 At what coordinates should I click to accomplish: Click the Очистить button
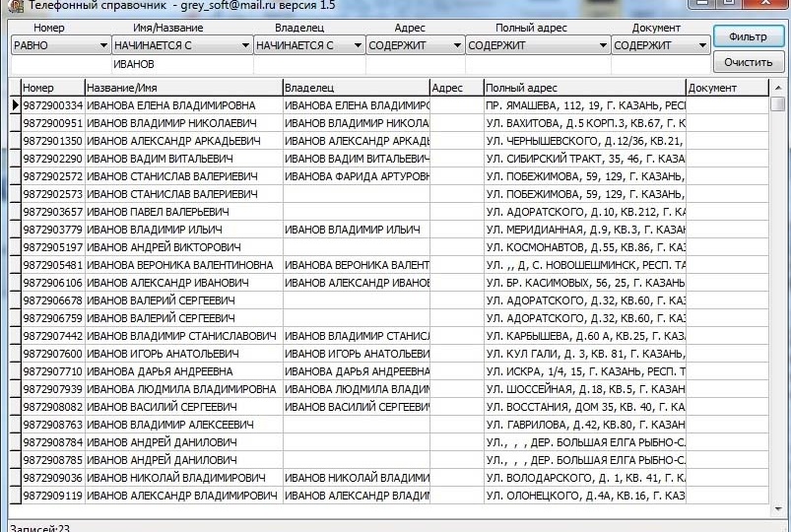click(749, 62)
